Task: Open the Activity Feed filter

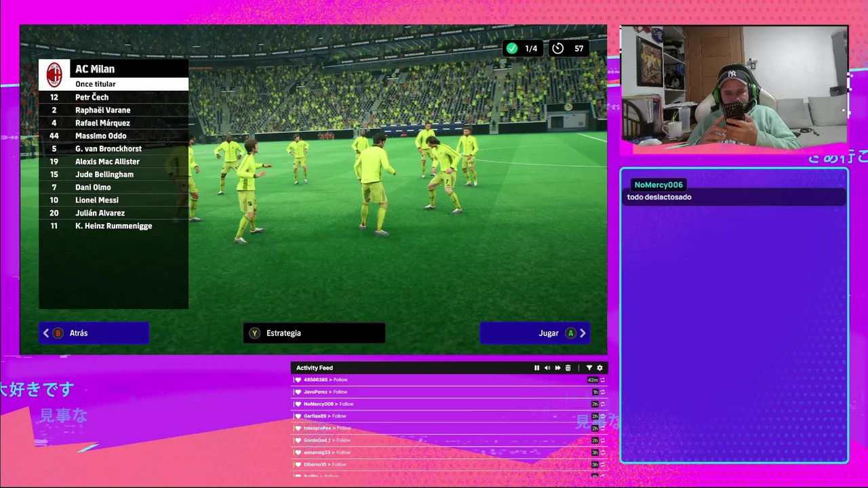Action: (589, 368)
